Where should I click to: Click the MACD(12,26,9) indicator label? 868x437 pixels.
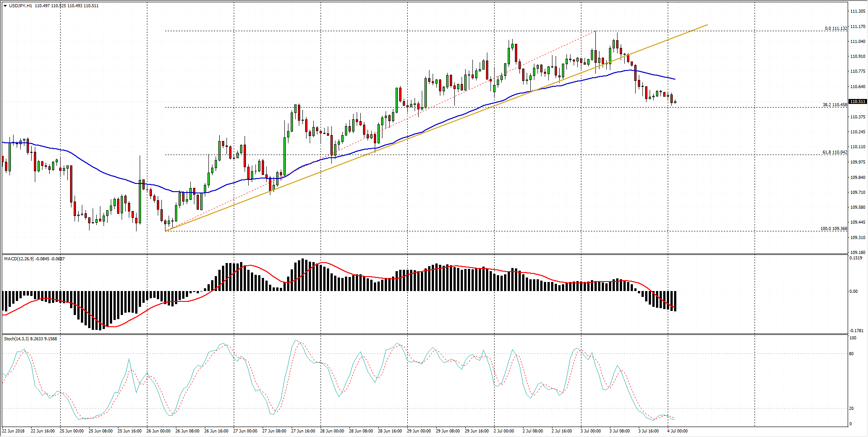point(19,259)
